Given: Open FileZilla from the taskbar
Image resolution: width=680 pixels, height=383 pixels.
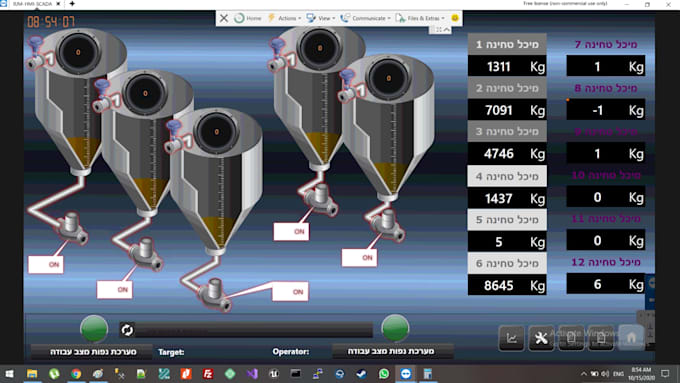Looking at the screenshot, I should 208,373.
